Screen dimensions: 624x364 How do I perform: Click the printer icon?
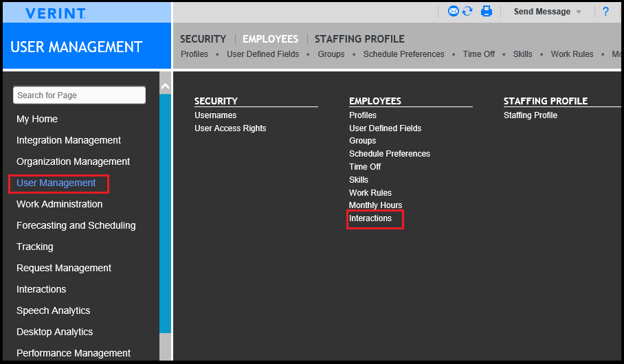(487, 11)
